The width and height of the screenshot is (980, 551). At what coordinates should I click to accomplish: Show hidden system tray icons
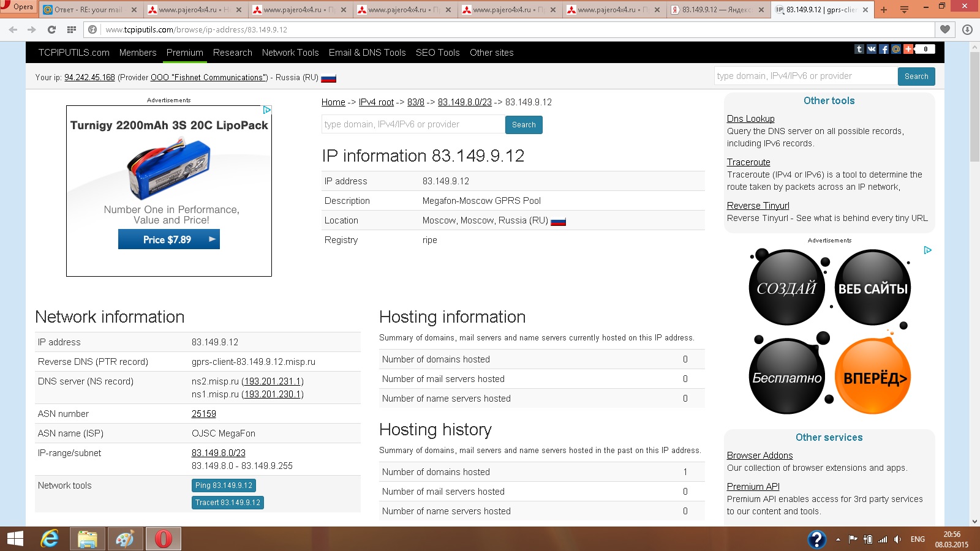838,539
